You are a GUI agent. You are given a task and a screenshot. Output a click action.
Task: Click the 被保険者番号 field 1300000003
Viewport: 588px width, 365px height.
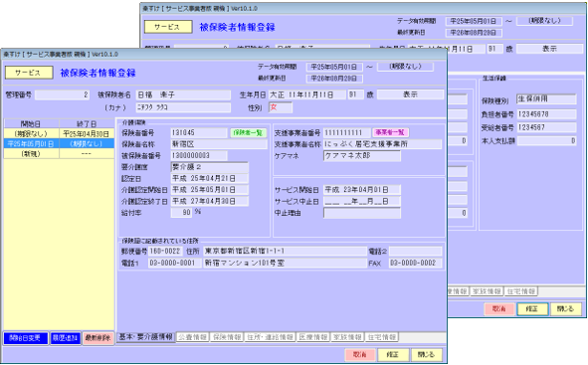click(199, 155)
